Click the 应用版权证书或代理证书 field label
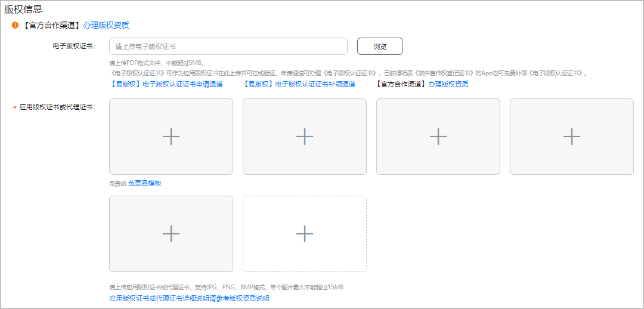This screenshot has height=309, width=644. [57, 107]
